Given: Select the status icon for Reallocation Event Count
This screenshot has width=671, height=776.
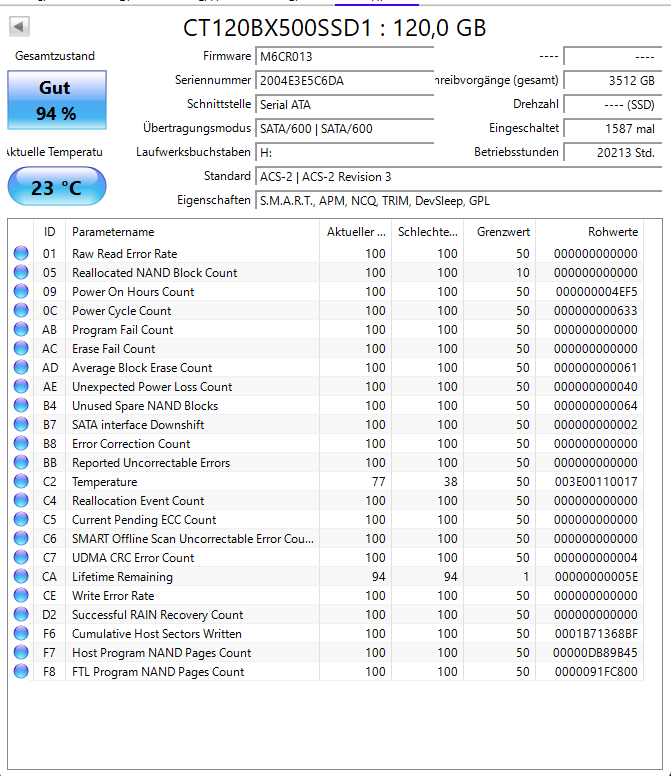Looking at the screenshot, I should click(21, 500).
